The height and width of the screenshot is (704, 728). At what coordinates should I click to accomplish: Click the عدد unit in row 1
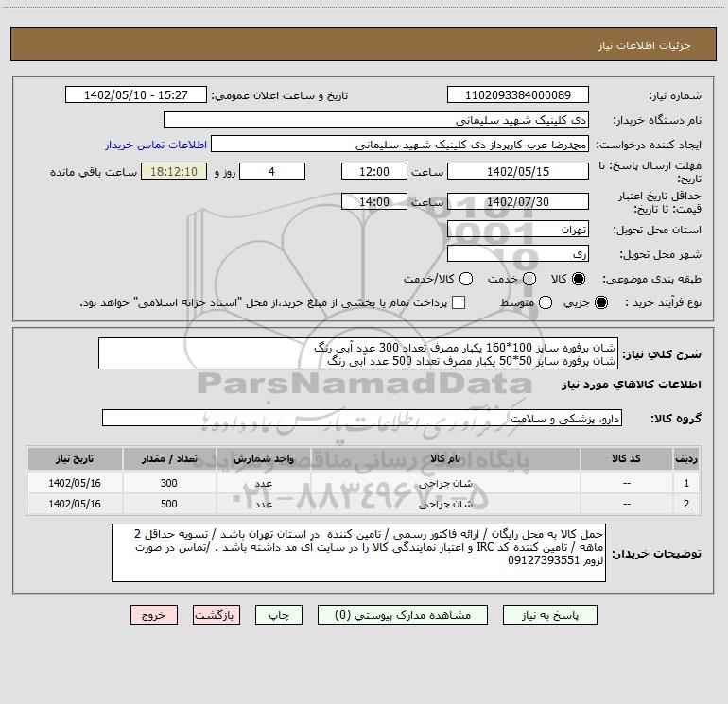pyautogui.click(x=263, y=483)
